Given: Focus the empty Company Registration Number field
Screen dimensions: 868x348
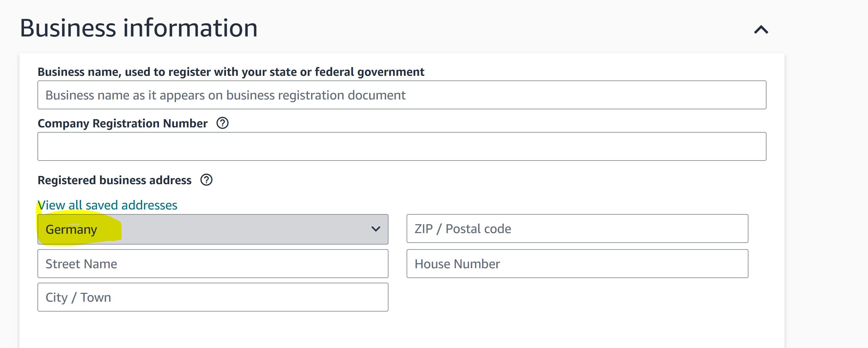Looking at the screenshot, I should 402,146.
